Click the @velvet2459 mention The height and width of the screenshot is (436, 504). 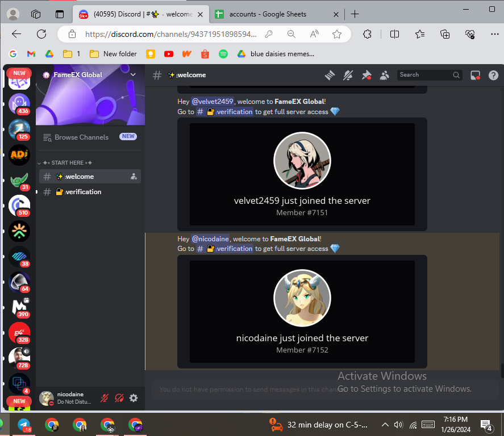click(x=212, y=102)
